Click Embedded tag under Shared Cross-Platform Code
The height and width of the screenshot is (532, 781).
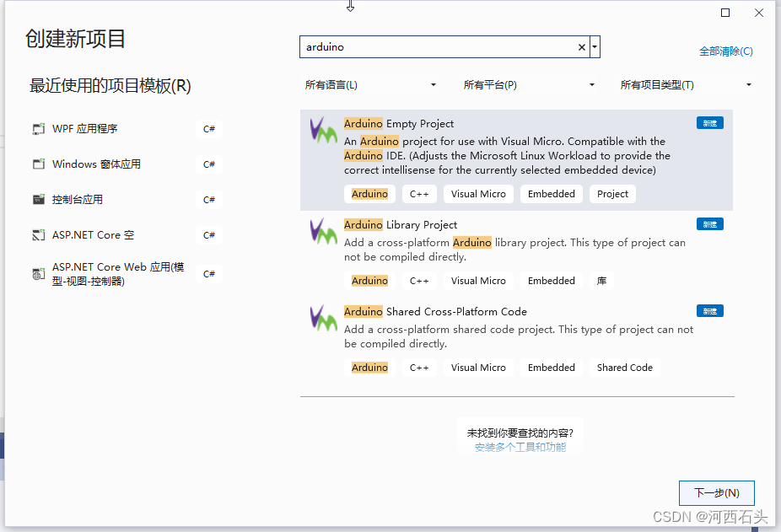pos(552,367)
